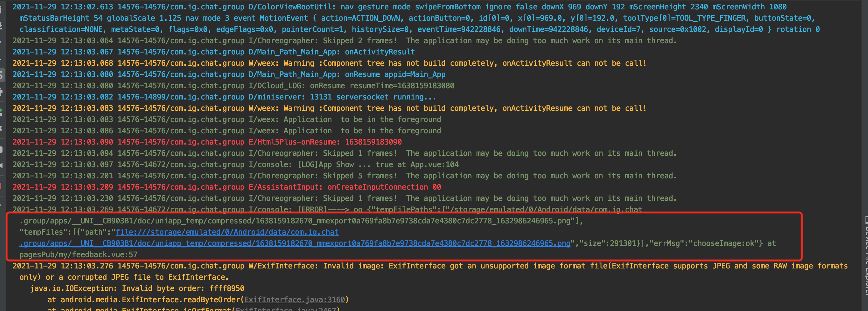868x311 pixels.
Task: Open the ExifInterface.java:3160 source link
Action: coord(295,299)
